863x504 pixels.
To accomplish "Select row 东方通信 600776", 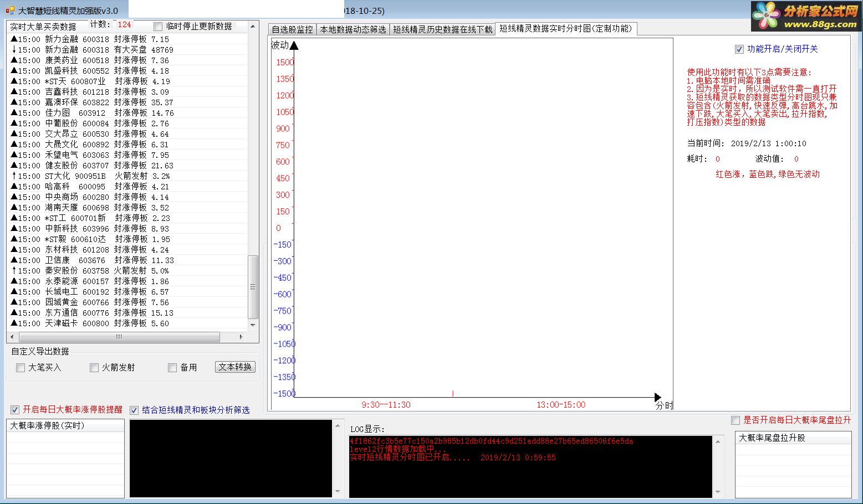I will point(127,313).
